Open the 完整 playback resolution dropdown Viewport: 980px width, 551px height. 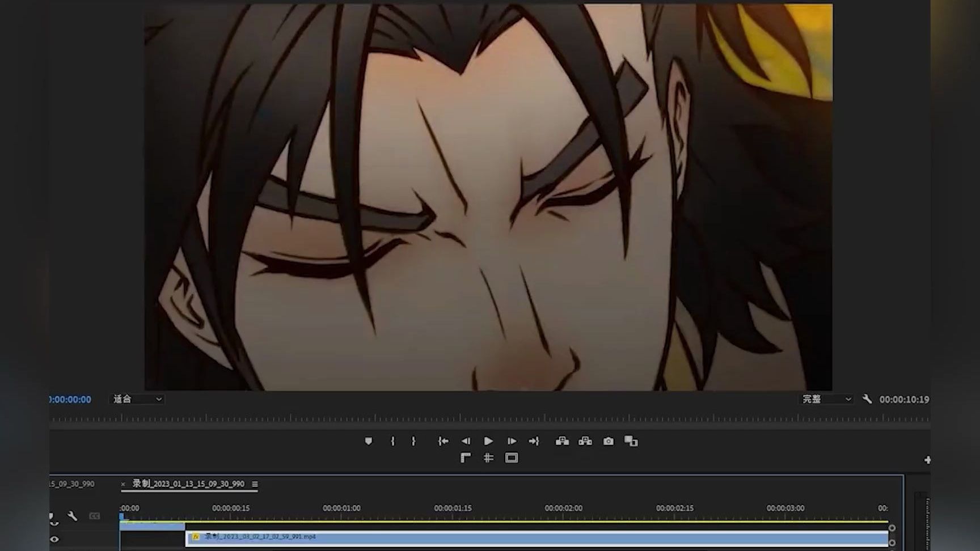[826, 399]
